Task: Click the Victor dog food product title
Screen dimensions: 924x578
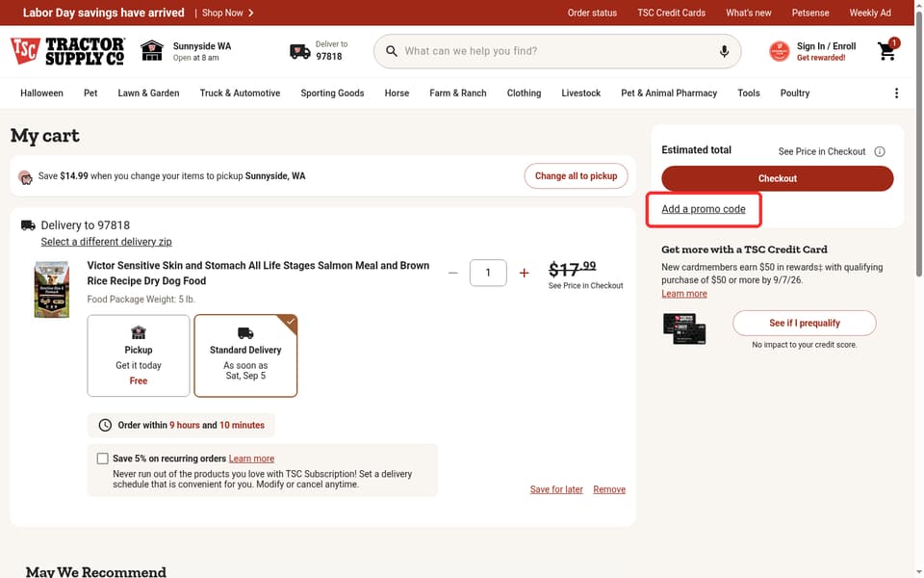Action: pos(258,273)
